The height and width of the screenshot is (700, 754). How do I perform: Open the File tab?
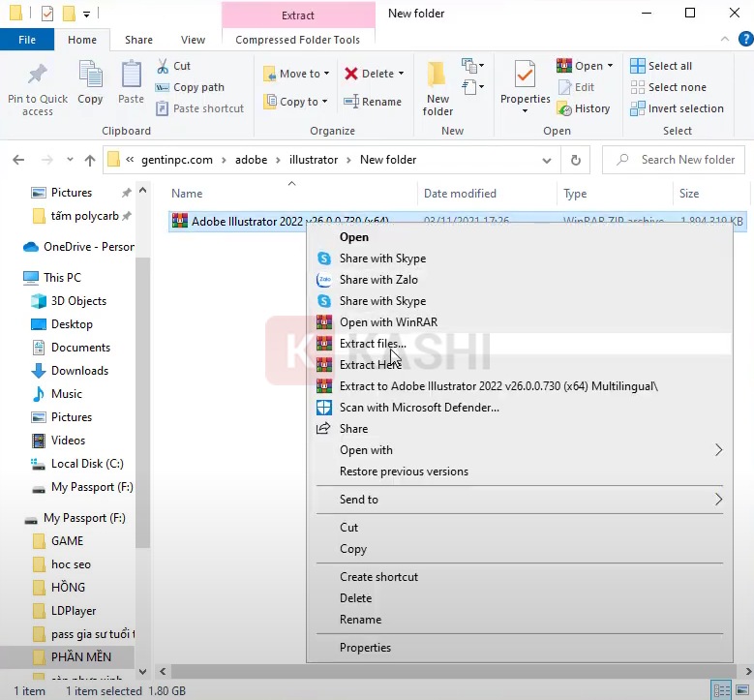point(27,40)
